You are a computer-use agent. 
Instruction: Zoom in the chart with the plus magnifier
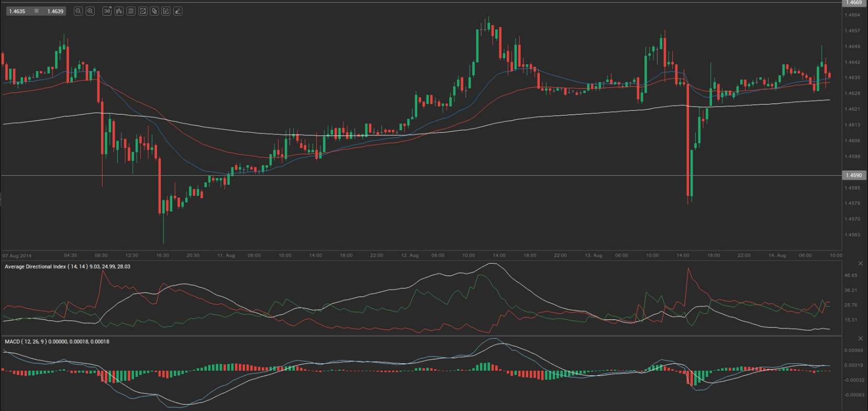pyautogui.click(x=90, y=11)
